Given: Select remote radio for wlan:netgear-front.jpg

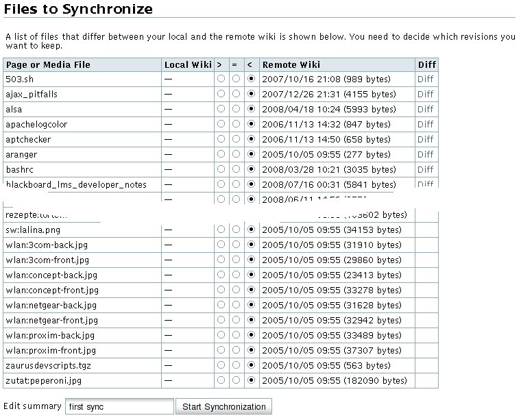Looking at the screenshot, I should 251,320.
